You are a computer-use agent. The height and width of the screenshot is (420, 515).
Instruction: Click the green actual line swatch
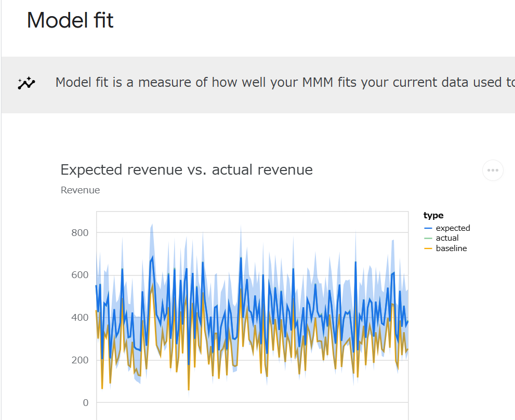pos(429,238)
